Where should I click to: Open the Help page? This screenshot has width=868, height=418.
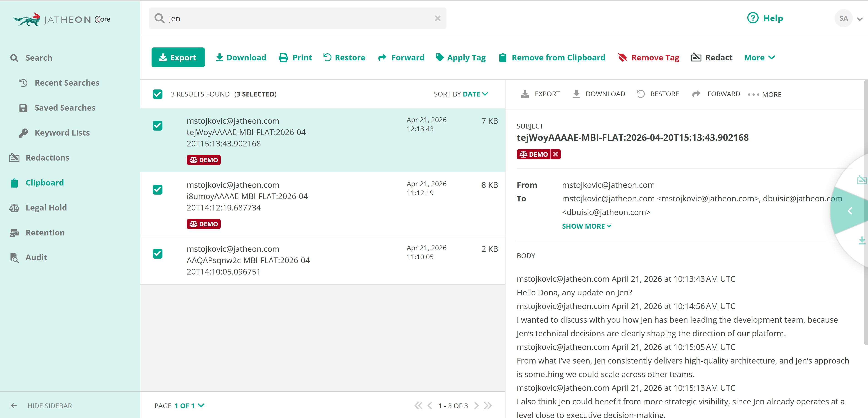pos(765,18)
